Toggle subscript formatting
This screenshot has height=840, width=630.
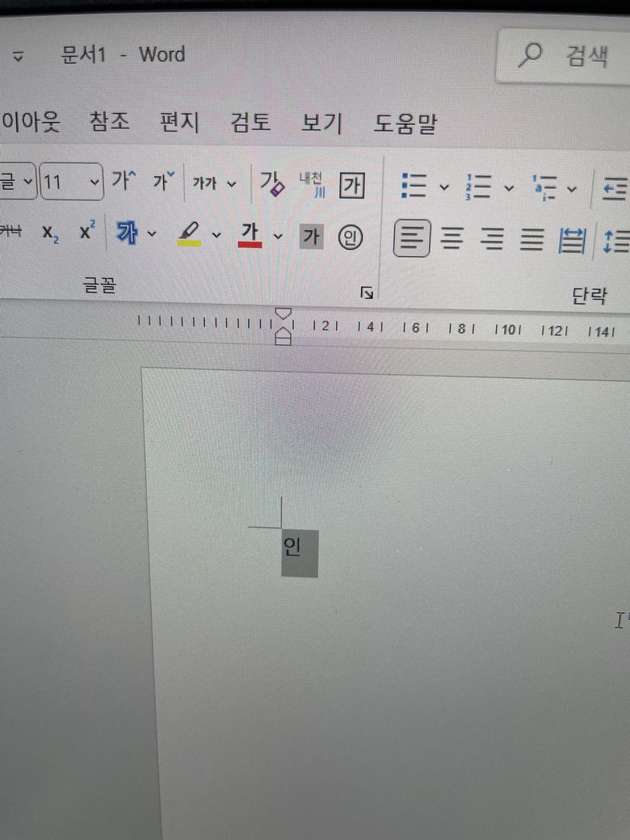51,234
